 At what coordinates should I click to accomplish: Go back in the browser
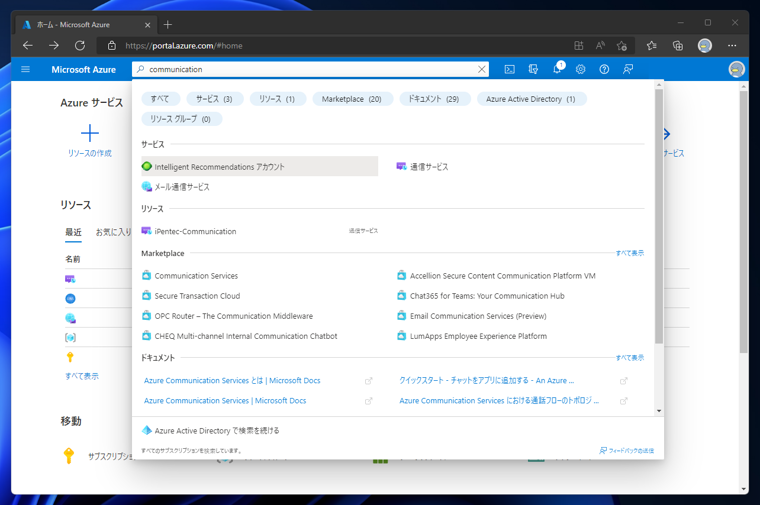pos(28,46)
